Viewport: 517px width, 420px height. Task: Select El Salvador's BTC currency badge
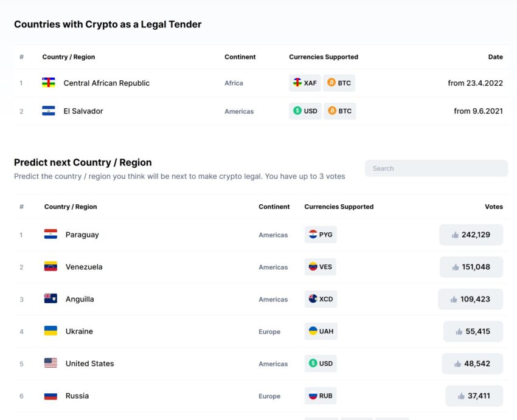339,111
